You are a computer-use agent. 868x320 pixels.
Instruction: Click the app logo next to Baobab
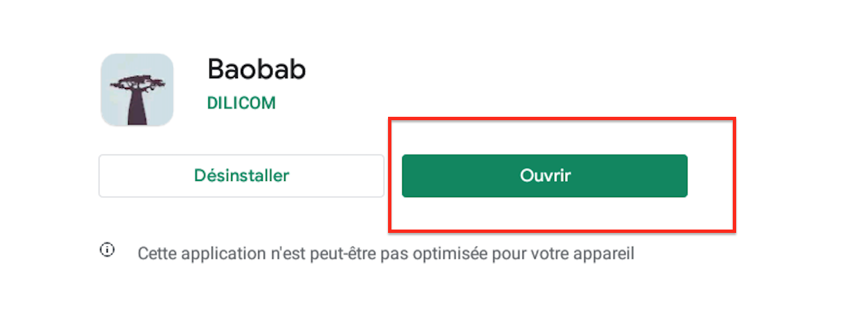point(137,90)
